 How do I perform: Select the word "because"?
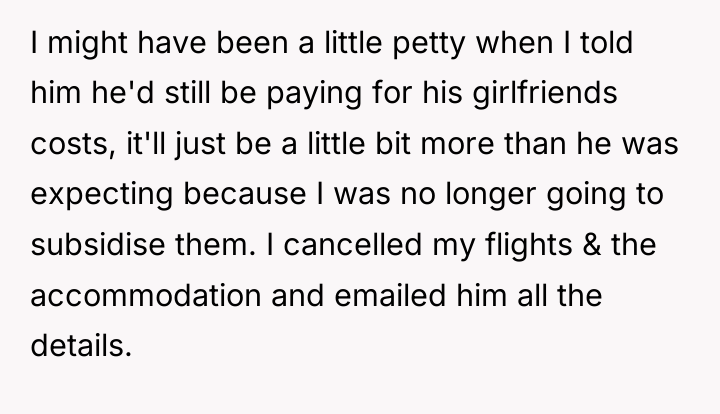point(245,194)
